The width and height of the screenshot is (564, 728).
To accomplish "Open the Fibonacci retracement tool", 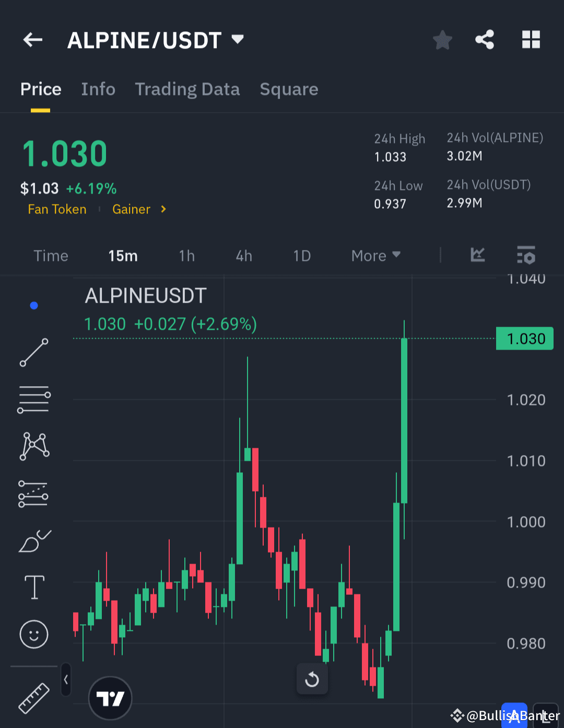I will (33, 493).
